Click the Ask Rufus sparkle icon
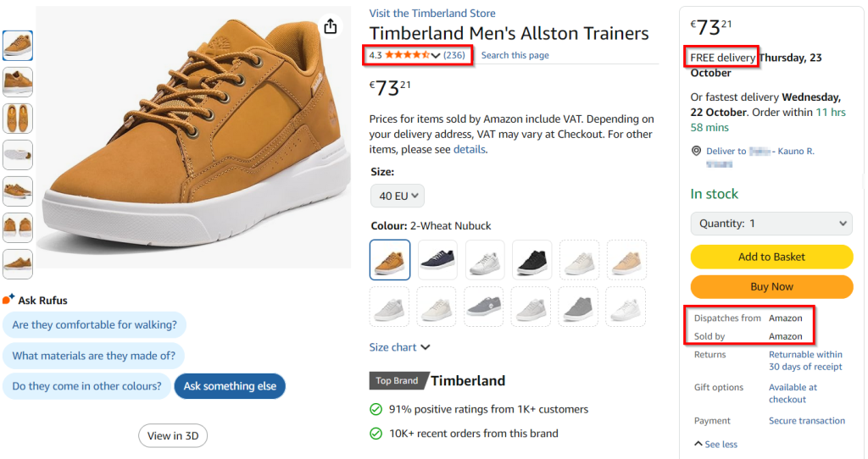The width and height of the screenshot is (868, 459). tap(8, 300)
